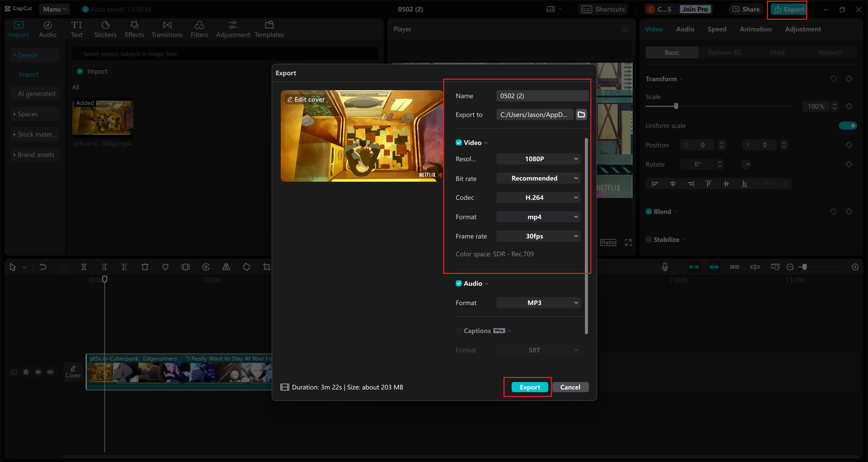Screen dimensions: 868x462
Task: Click the Export button
Action: [x=529, y=387]
